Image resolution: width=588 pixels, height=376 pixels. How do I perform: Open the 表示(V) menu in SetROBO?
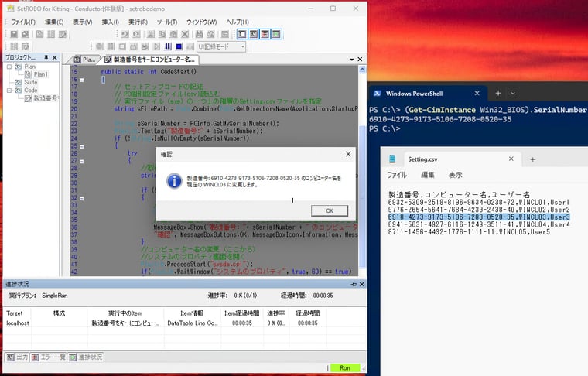pos(83,22)
